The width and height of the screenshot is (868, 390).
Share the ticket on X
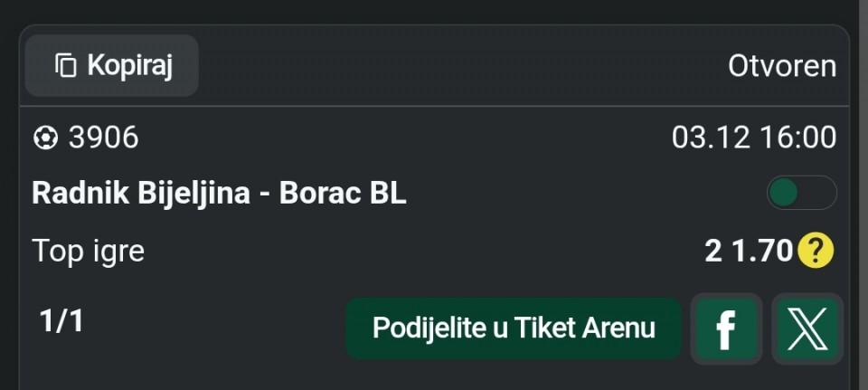tap(807, 328)
